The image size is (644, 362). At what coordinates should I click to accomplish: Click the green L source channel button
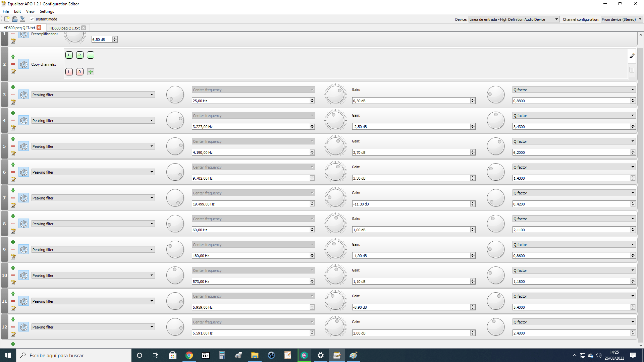coord(69,55)
